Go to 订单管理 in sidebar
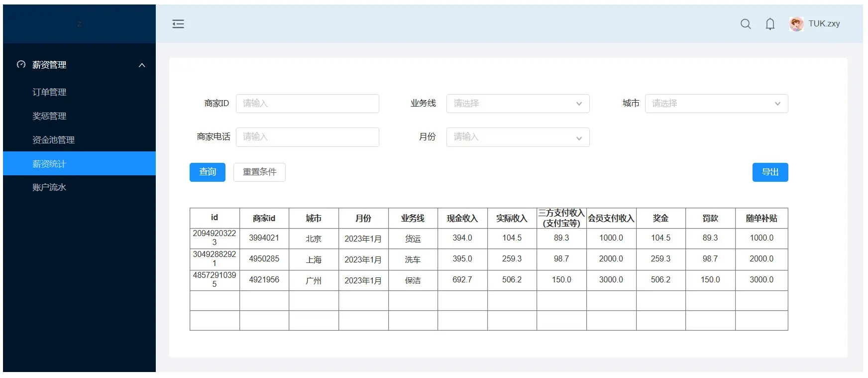Image resolution: width=868 pixels, height=378 pixels. 49,92
